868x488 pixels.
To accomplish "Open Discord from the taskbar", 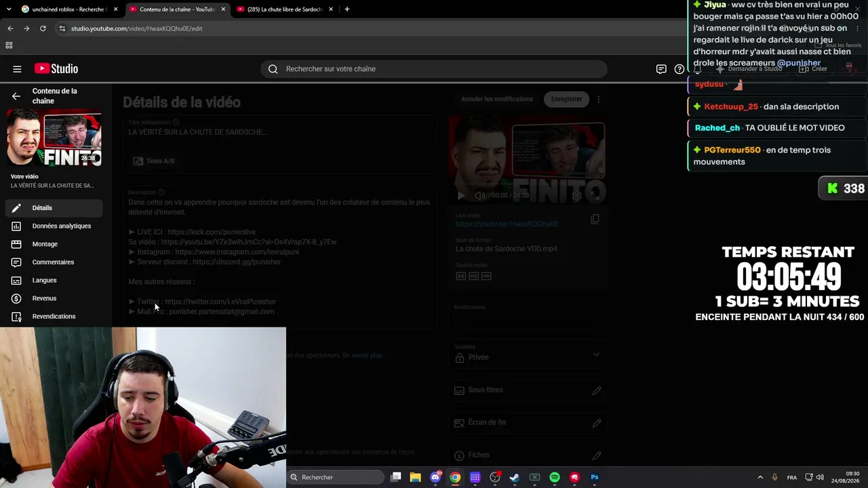I will [435, 477].
